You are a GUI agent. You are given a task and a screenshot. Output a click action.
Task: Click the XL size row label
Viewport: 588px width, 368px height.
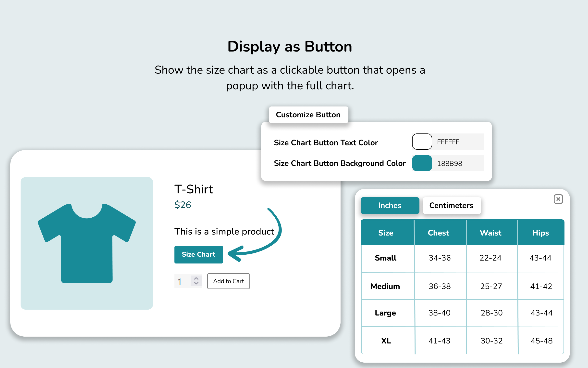point(385,341)
